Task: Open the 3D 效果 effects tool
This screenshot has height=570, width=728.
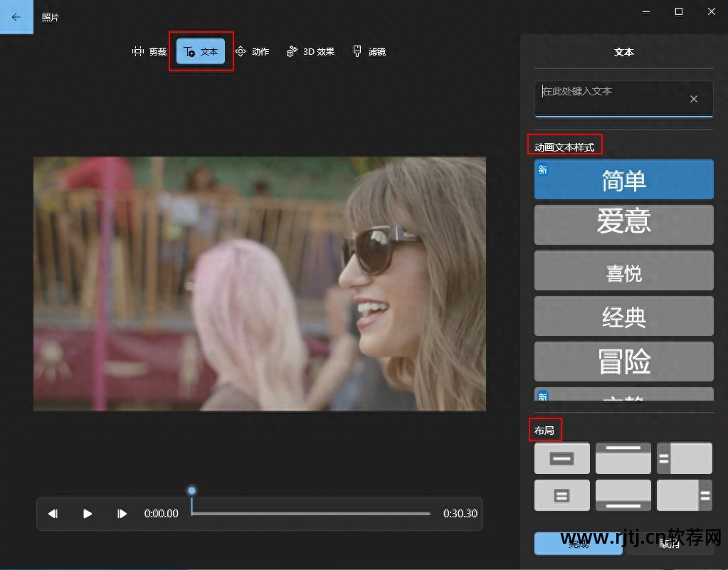Action: click(x=310, y=52)
